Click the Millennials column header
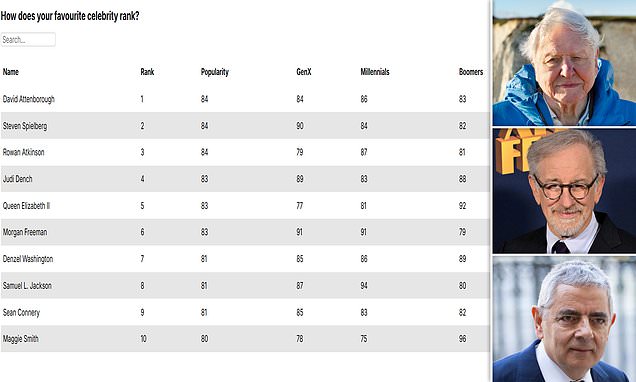Screen dimensions: 636x382 (x=375, y=72)
